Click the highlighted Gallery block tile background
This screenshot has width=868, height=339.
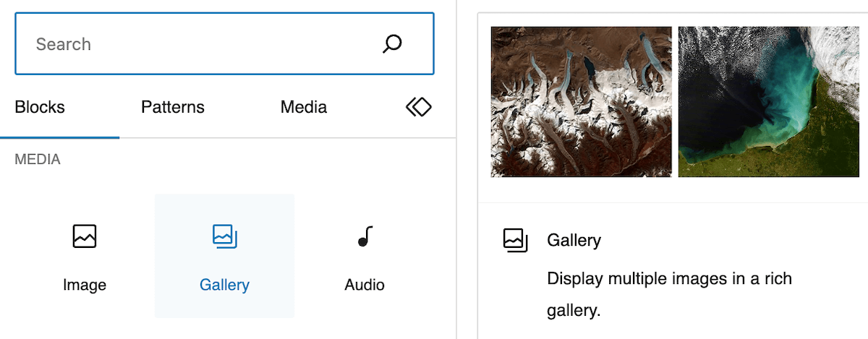224,256
